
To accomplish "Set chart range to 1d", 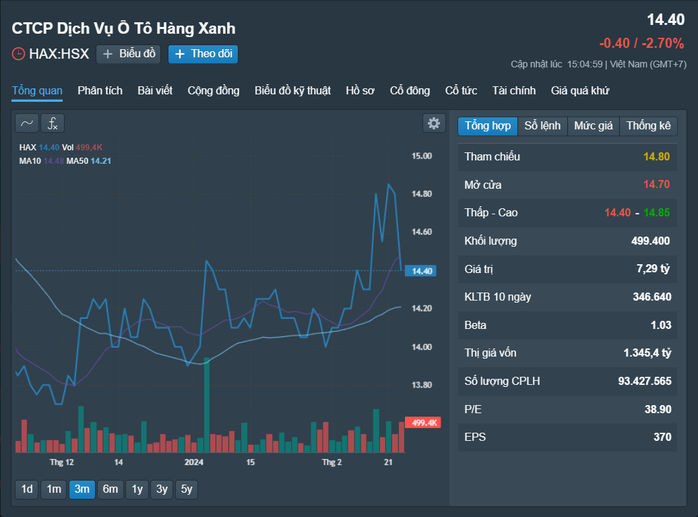I will [27, 489].
